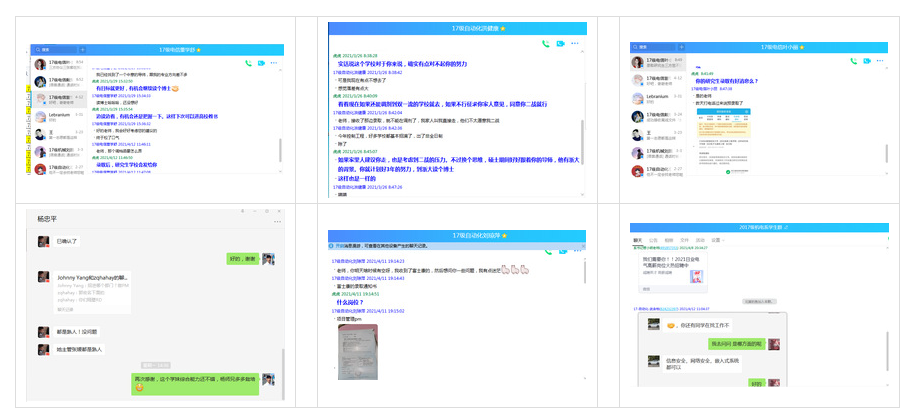The height and width of the screenshot is (419, 914).
Task: Open three-dot menu in 17级自动化洪健康 chat
Action: coord(575,43)
